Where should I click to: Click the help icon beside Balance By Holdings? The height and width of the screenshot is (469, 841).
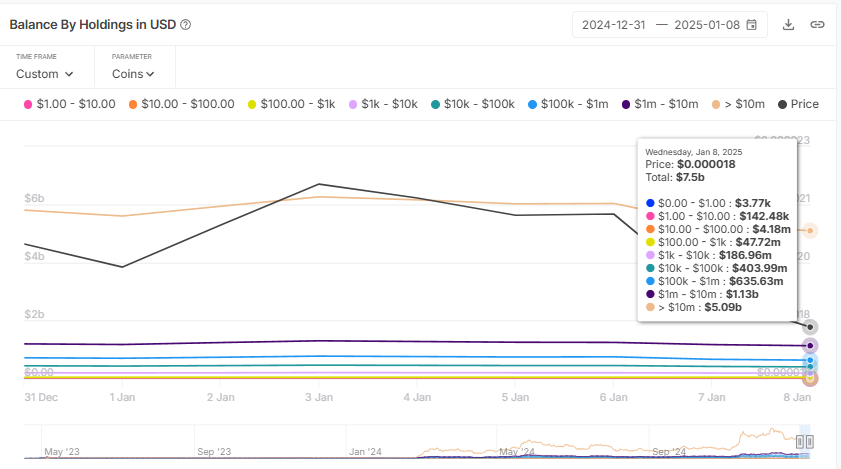point(186,24)
